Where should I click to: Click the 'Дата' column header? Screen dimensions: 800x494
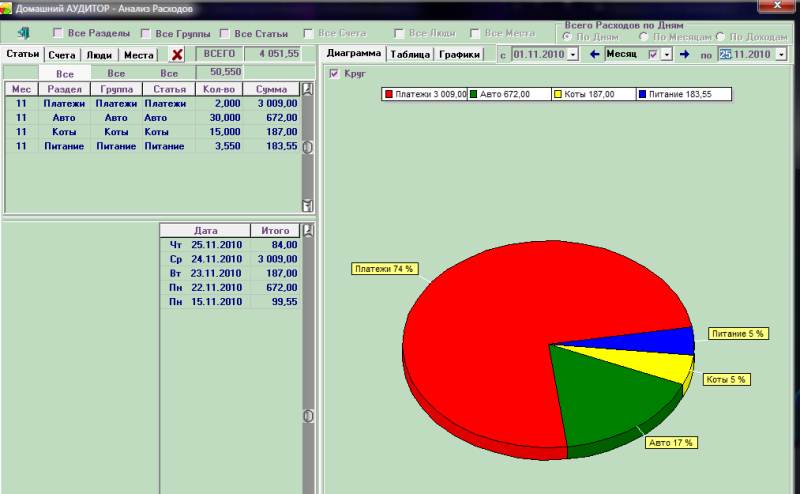[205, 230]
